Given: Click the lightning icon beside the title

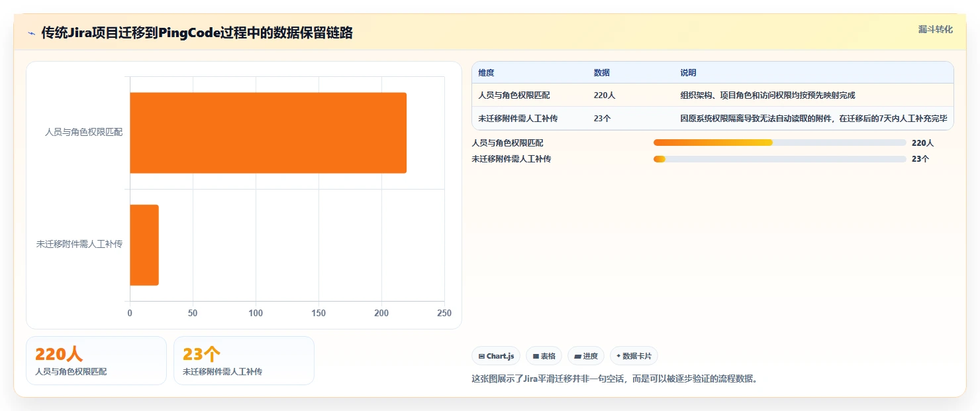Looking at the screenshot, I should (32, 33).
